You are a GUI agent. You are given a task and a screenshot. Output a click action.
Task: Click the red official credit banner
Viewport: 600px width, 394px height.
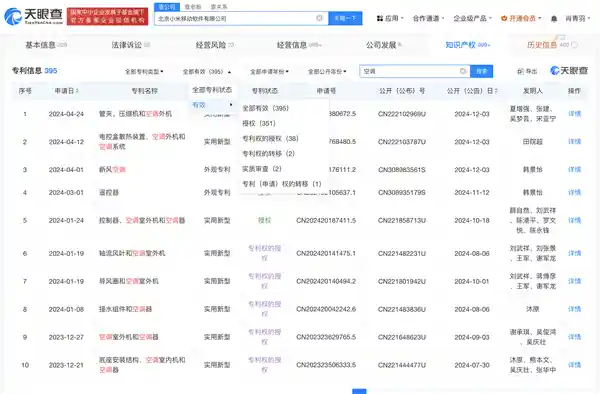[x=108, y=16]
